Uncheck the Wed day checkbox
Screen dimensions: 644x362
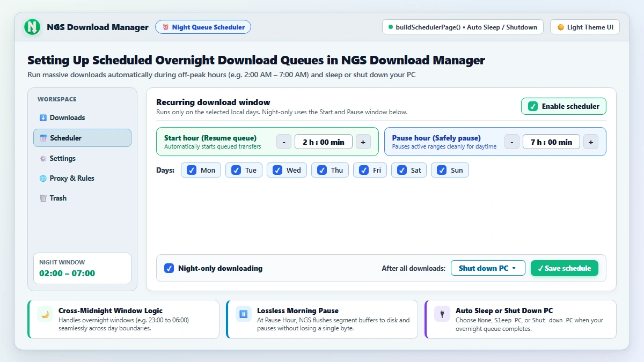click(x=277, y=170)
